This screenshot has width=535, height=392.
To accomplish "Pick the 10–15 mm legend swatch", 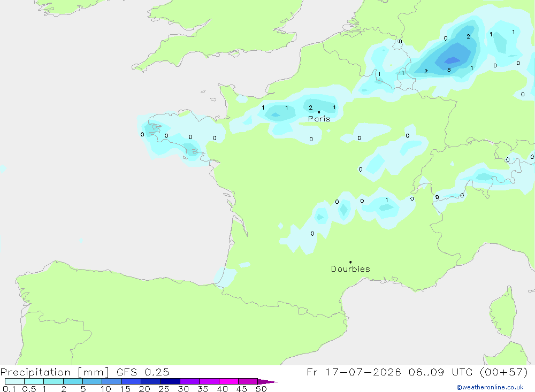I will click(112, 381).
